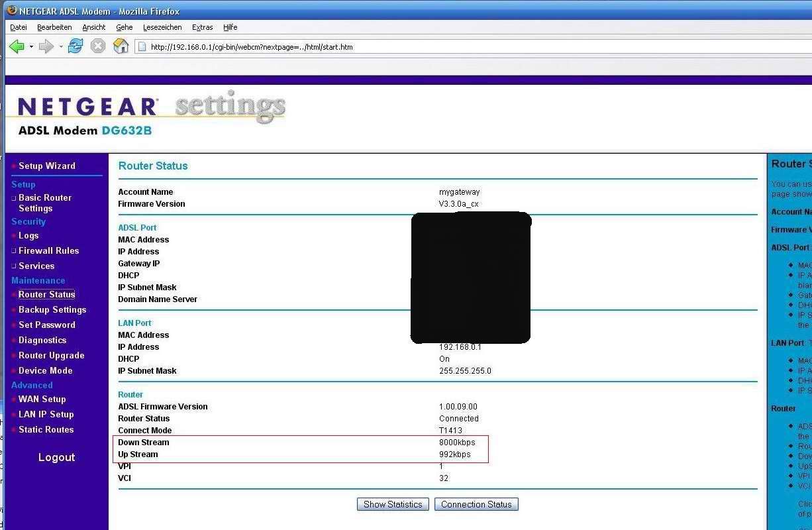Click the ADSL Firmware Version 1.00.09.00
812x530 pixels.
click(x=458, y=407)
